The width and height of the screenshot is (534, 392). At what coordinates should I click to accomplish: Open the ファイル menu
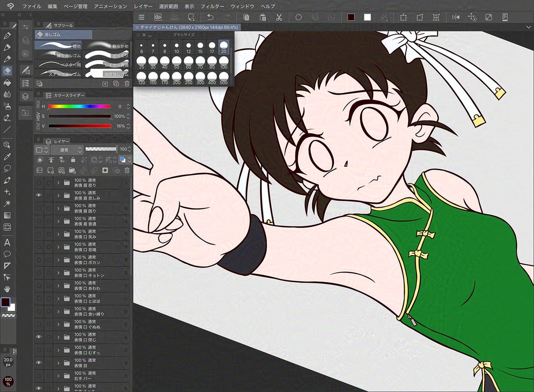[32, 6]
